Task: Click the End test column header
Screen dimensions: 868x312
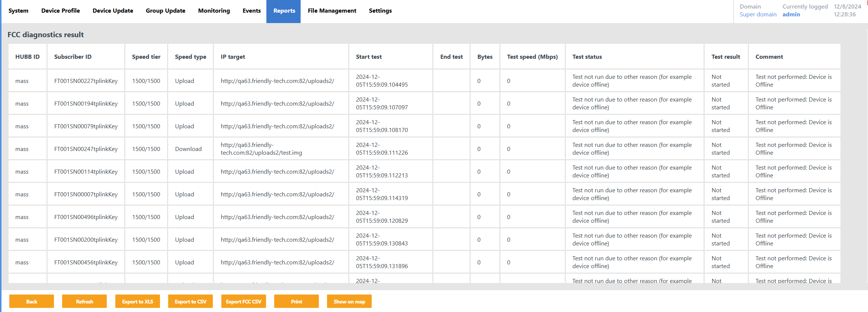Action: pos(452,57)
